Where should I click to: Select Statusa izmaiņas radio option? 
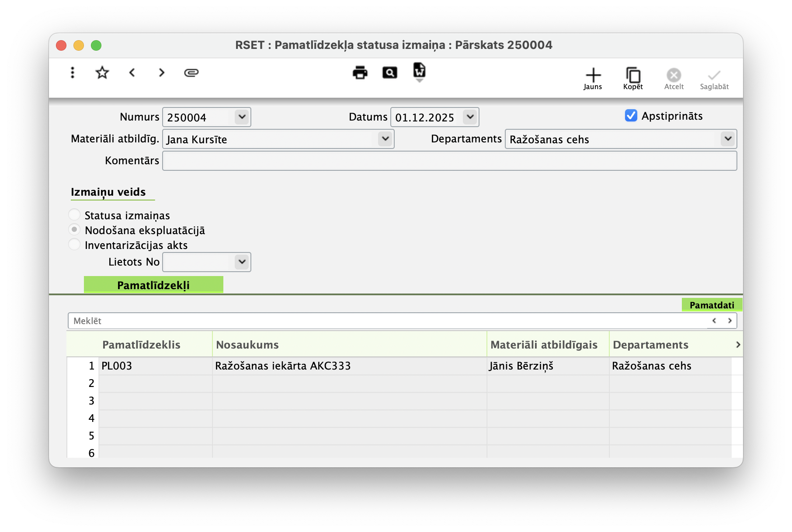(75, 215)
